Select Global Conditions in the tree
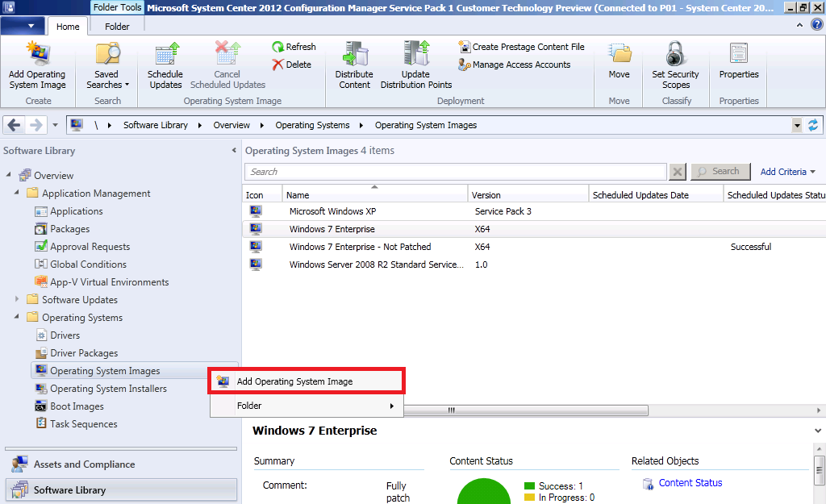Viewport: 826px width, 504px height. point(88,264)
